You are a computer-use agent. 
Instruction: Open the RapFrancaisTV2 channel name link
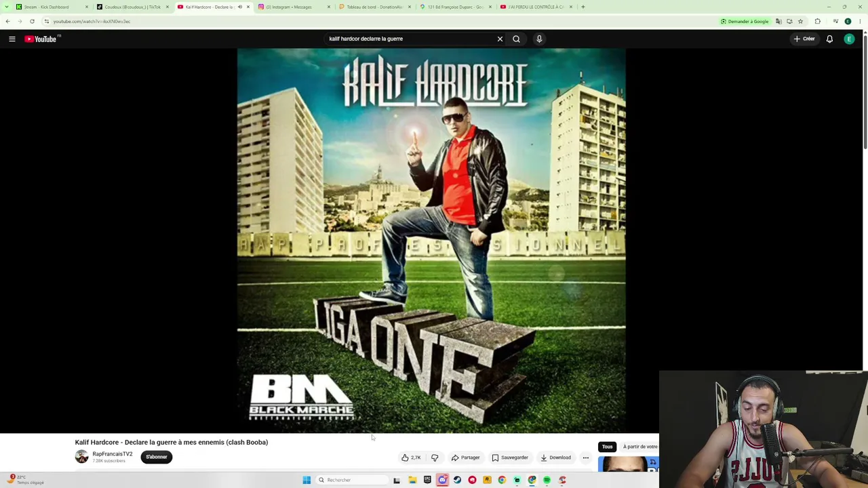[113, 454]
